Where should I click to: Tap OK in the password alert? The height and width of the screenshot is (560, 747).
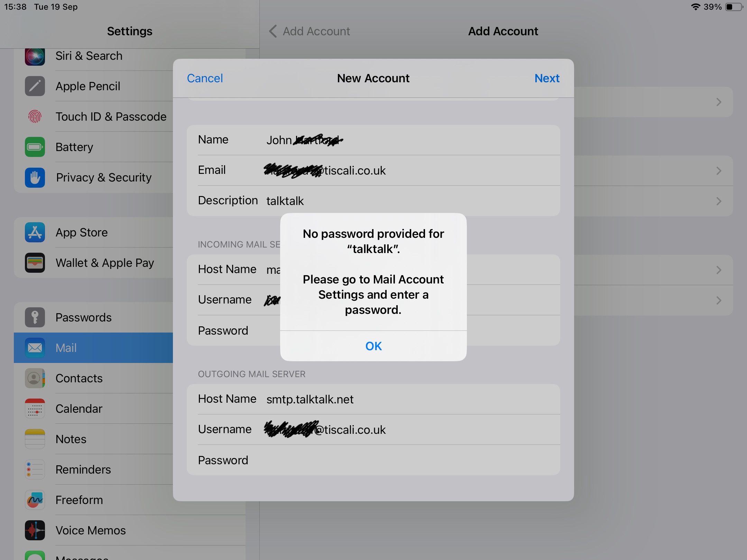[373, 346]
